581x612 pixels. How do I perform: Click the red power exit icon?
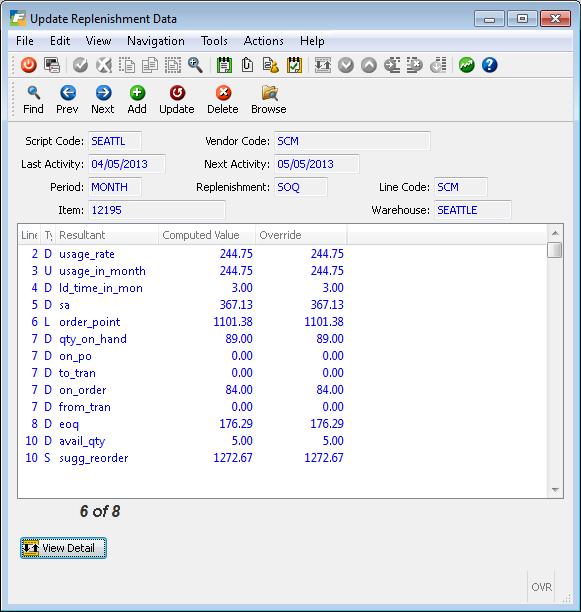(x=28, y=65)
